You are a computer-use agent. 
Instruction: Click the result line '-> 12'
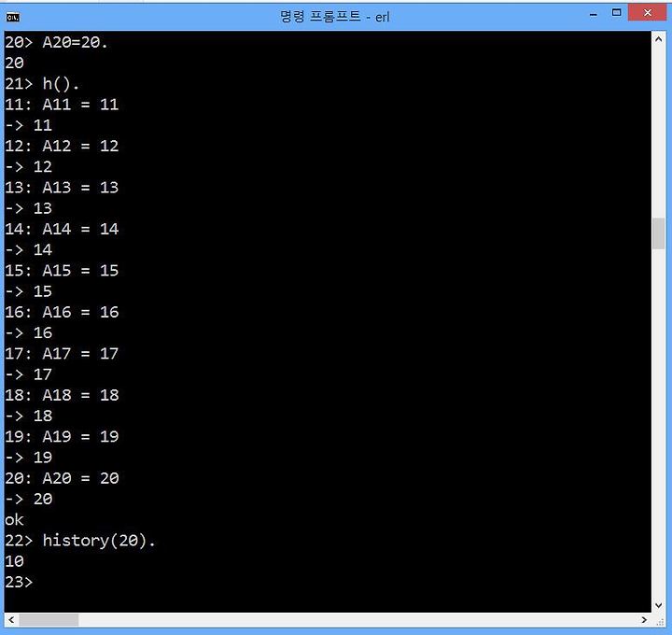coord(29,167)
